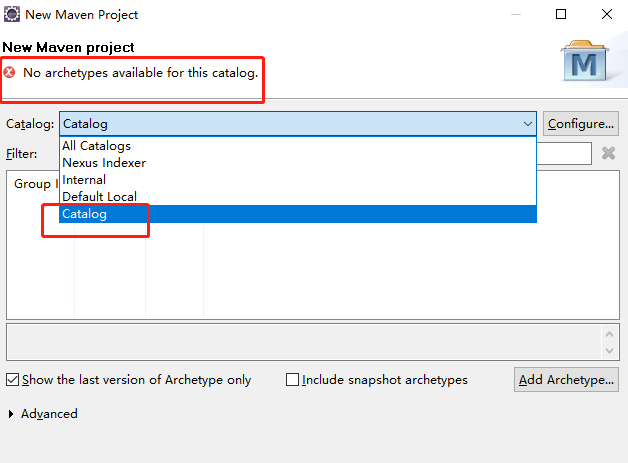Click the red error icon beside message
Screen dimensions: 628x463
[10, 73]
